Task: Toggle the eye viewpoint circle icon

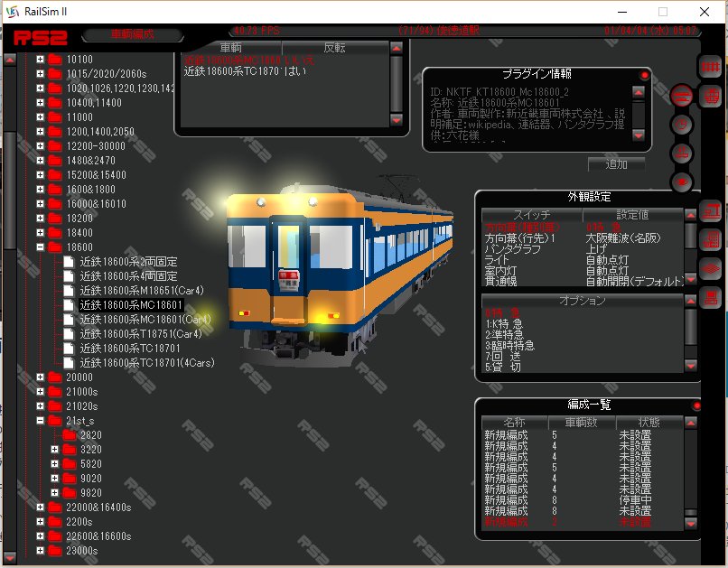Action: 682,182
